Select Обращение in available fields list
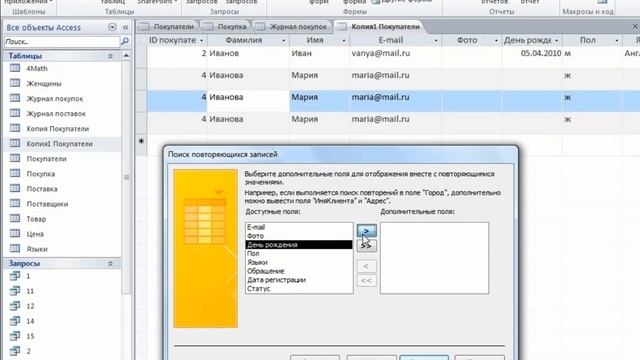Viewport: 640px width, 360px height. click(299, 271)
